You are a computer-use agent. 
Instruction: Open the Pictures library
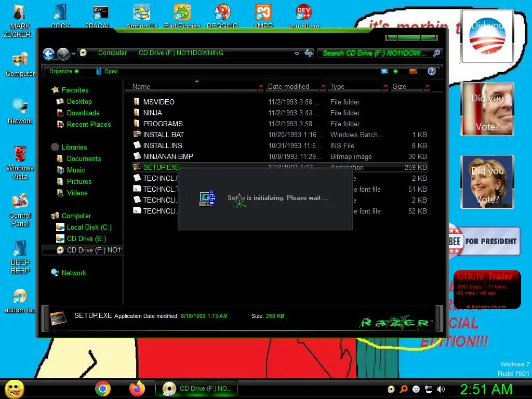coord(79,181)
